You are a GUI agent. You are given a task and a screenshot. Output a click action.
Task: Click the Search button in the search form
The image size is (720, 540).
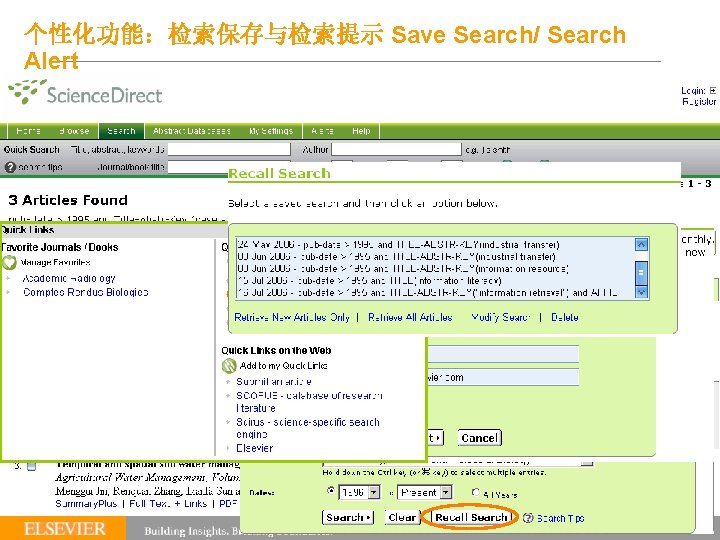tap(348, 518)
